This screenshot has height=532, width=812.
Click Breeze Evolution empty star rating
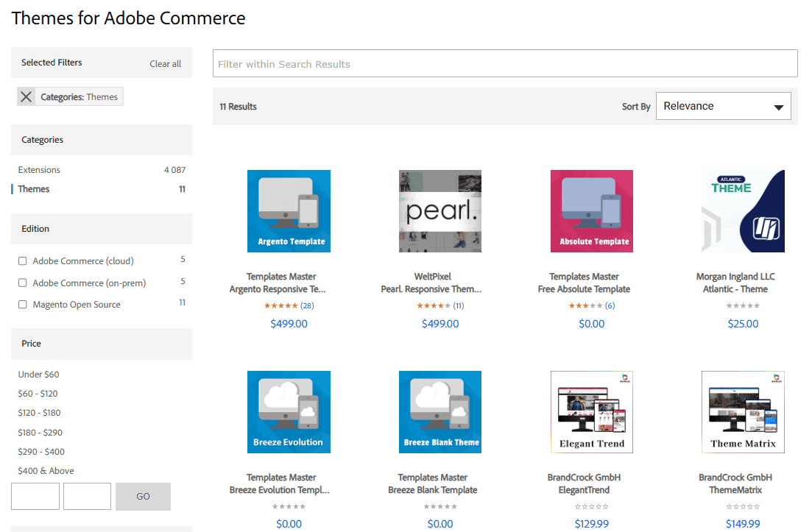[x=289, y=507]
